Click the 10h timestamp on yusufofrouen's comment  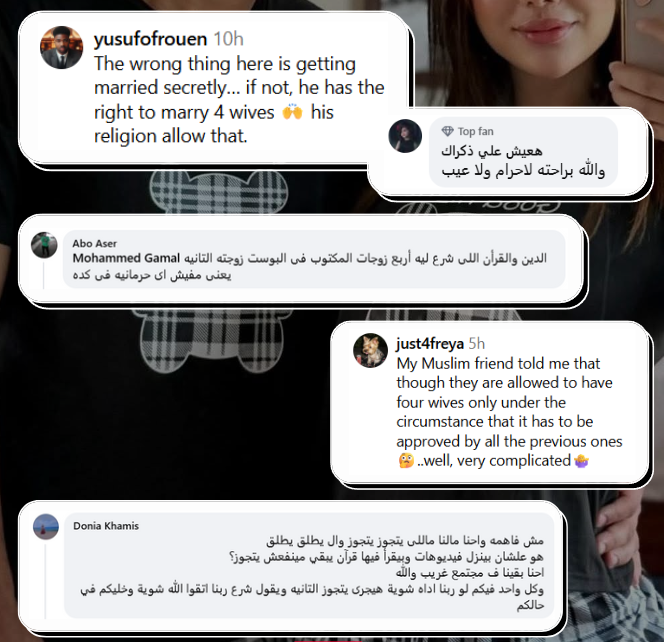tap(228, 39)
